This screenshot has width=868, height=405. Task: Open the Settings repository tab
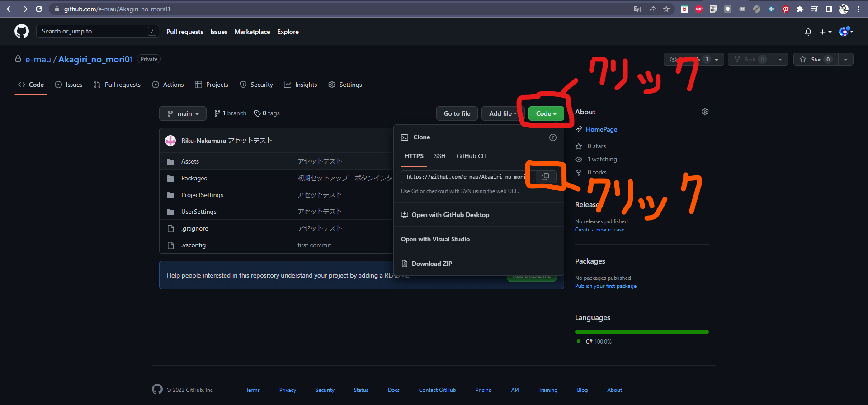point(345,85)
